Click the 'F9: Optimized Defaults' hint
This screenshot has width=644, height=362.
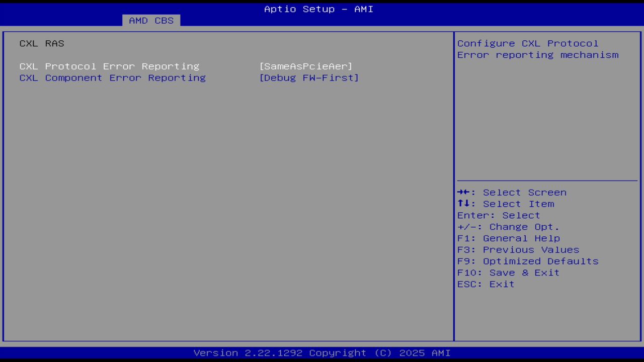[528, 262]
